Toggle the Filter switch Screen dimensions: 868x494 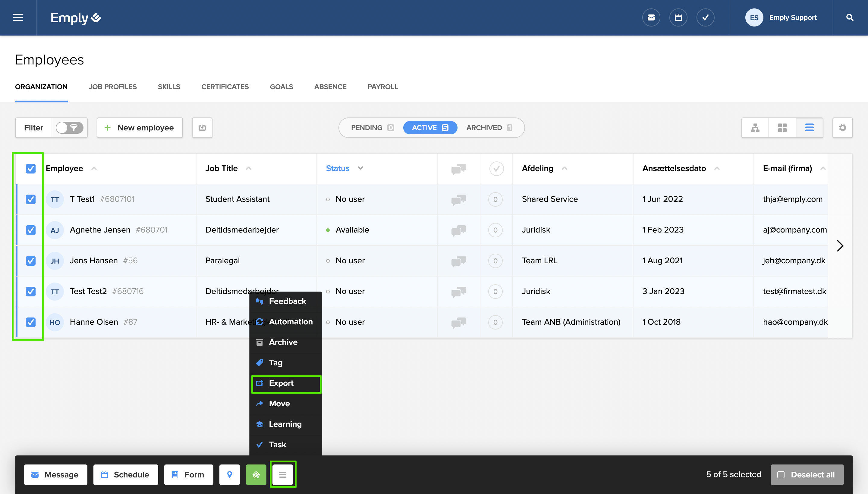(x=70, y=128)
